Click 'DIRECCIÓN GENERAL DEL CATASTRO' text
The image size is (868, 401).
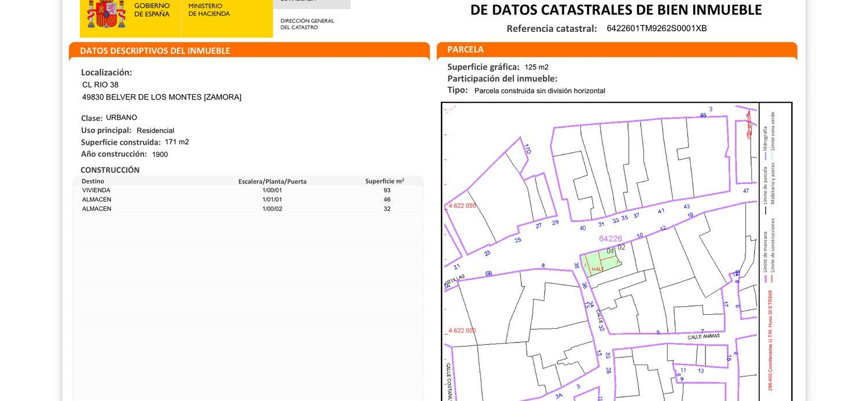(307, 24)
